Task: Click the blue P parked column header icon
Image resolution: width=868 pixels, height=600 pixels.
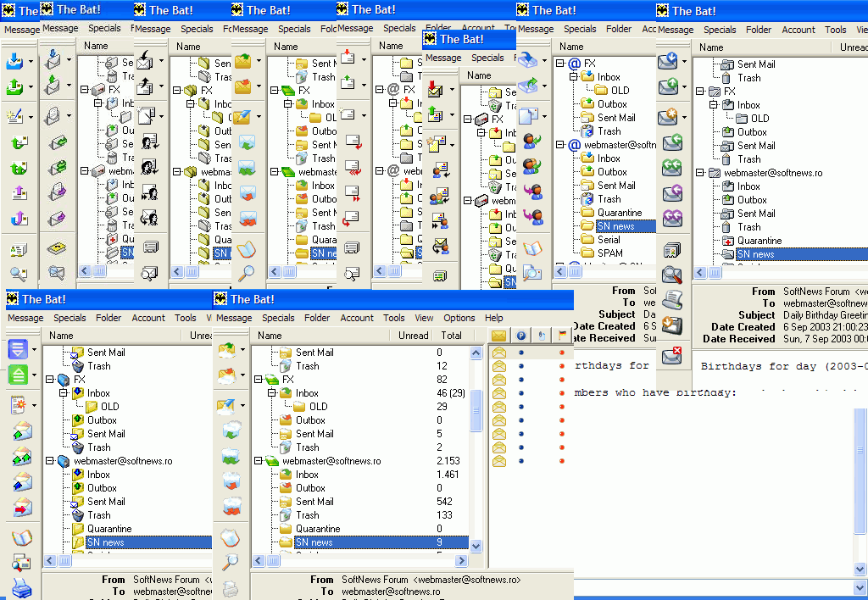Action: point(521,336)
